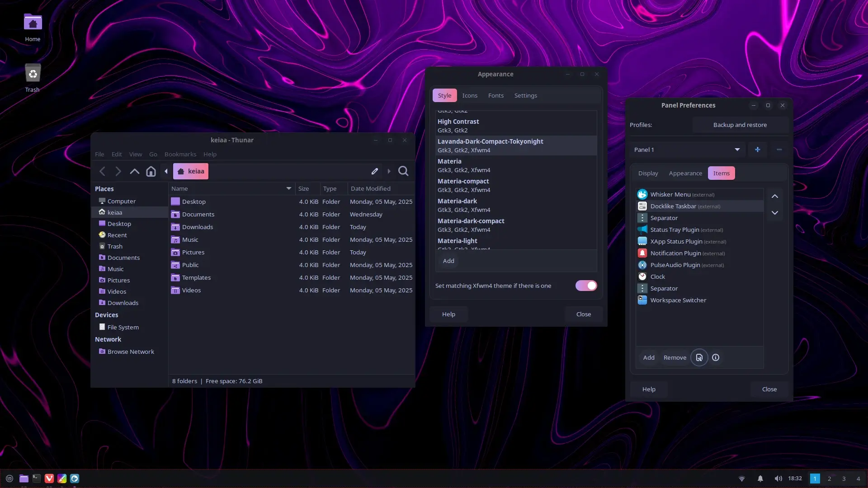The image size is (868, 488).
Task: Expand Name column sort arrow
Action: pyautogui.click(x=288, y=188)
